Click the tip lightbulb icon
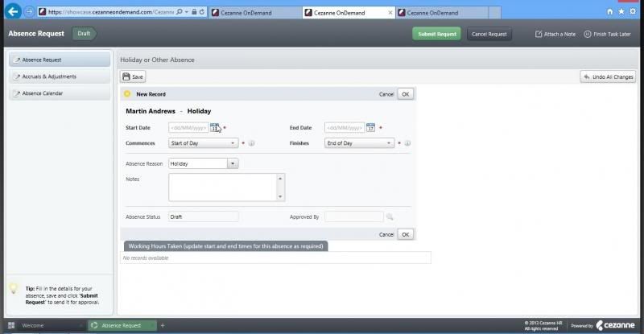The width and height of the screenshot is (644, 334). pyautogui.click(x=14, y=288)
